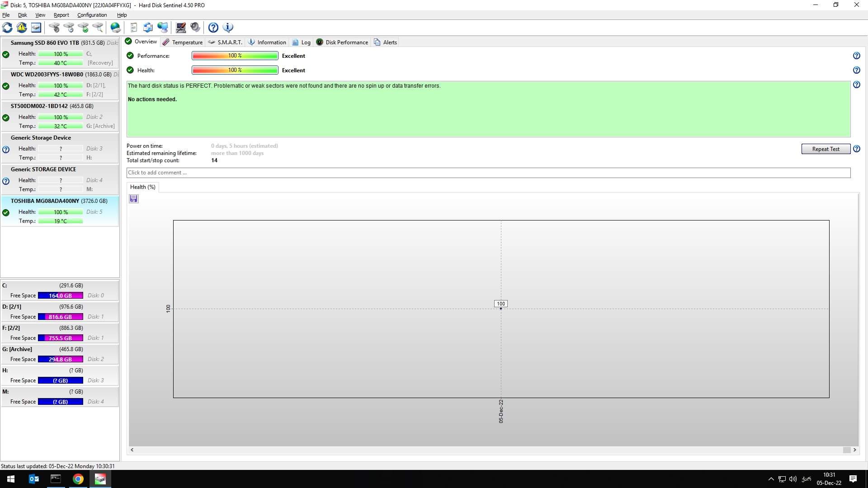Open the Configuration menu
868x488 pixels.
[92, 15]
